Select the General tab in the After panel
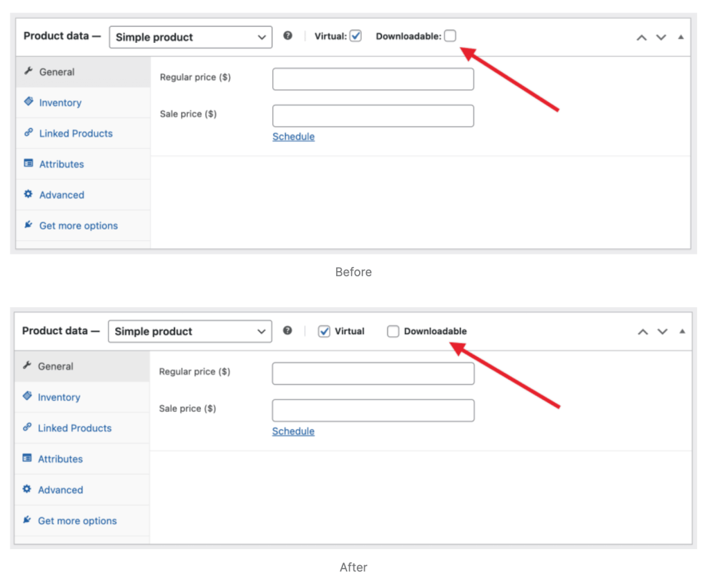This screenshot has height=588, width=709. (x=55, y=366)
